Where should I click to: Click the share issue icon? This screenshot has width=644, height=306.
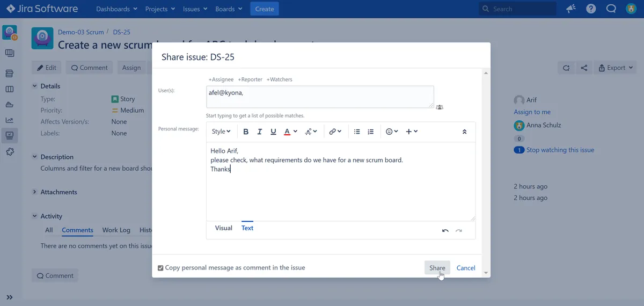(x=584, y=68)
